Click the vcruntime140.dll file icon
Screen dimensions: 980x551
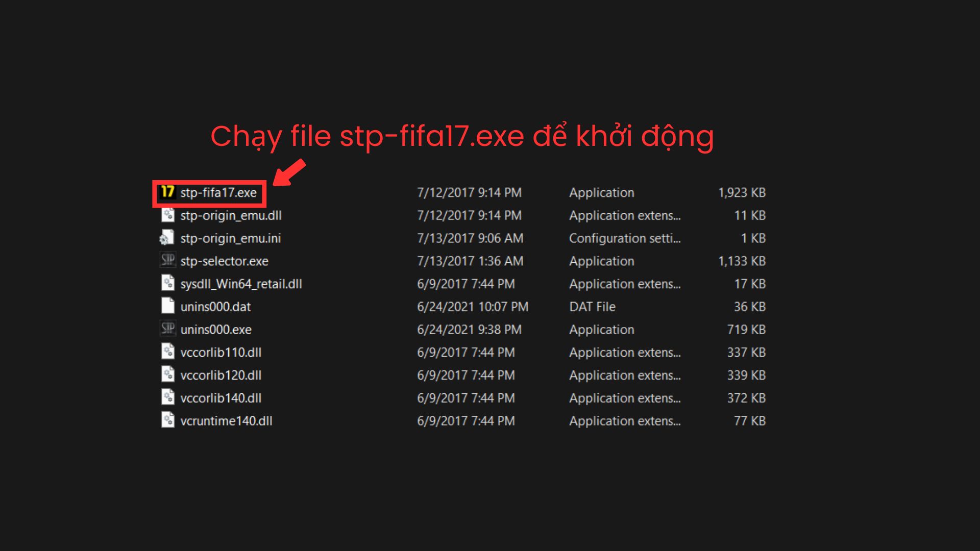167,420
